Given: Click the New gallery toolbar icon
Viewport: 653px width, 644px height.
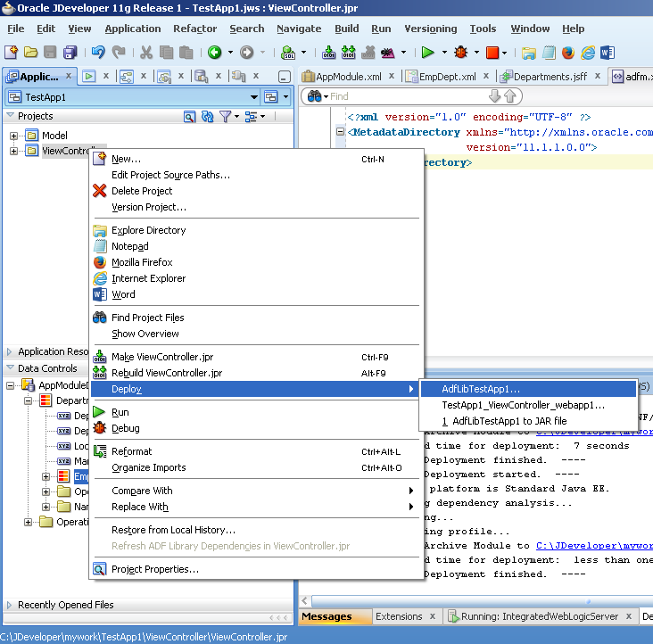Looking at the screenshot, I should point(12,53).
